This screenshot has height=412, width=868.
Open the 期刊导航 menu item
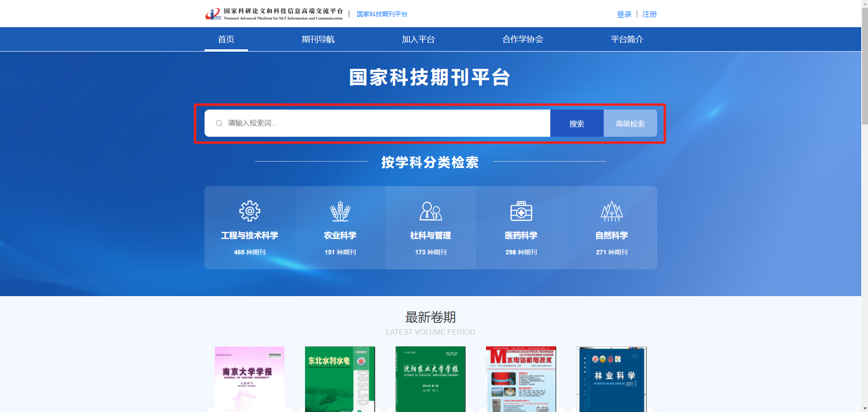pos(318,39)
